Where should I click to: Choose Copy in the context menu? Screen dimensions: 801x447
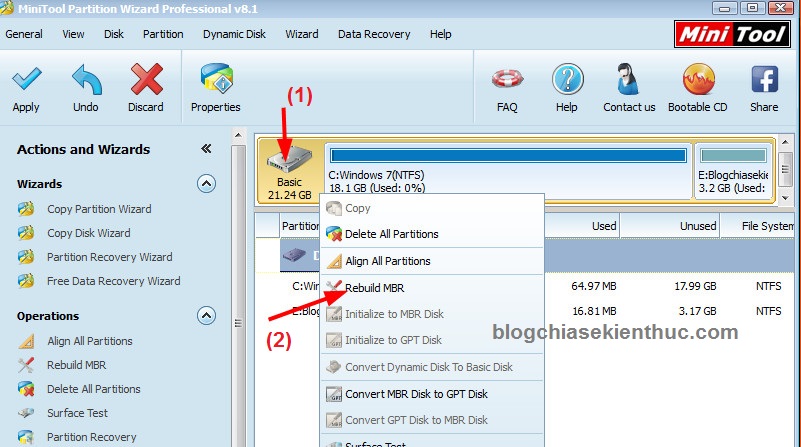[x=432, y=208]
